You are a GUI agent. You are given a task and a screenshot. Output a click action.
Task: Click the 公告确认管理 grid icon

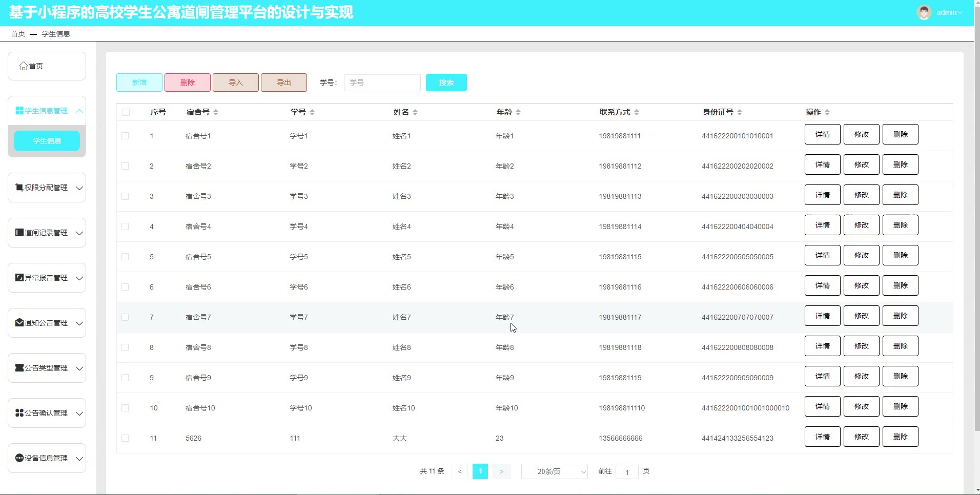tap(19, 413)
